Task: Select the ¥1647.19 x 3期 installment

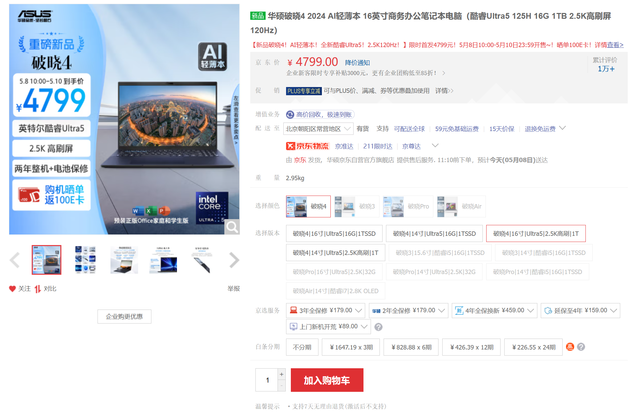Action: click(351, 347)
